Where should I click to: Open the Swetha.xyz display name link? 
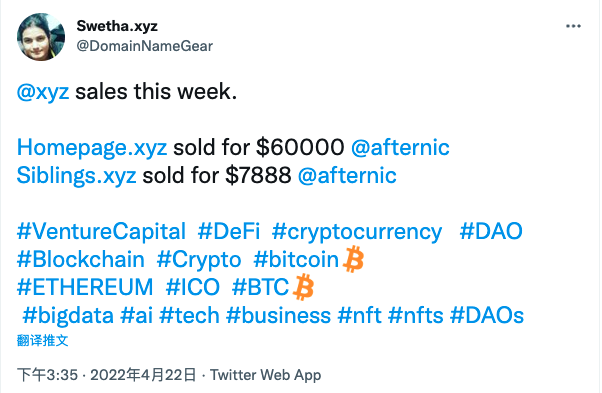[117, 26]
